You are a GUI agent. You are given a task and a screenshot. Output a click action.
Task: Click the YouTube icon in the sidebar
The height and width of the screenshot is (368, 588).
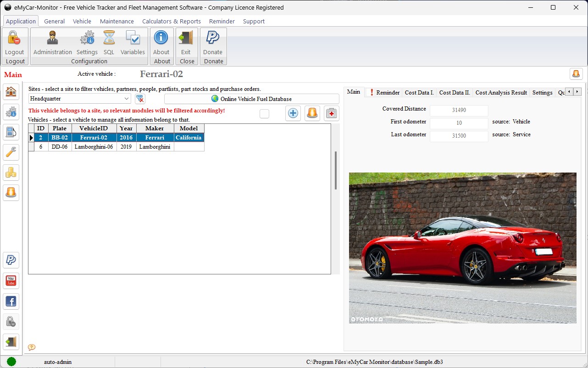11,281
